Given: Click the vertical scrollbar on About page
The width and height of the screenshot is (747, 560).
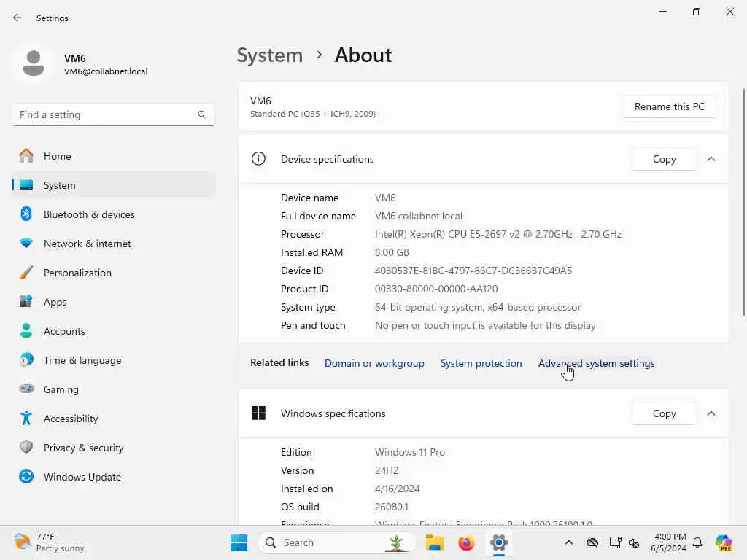Looking at the screenshot, I should (743, 202).
